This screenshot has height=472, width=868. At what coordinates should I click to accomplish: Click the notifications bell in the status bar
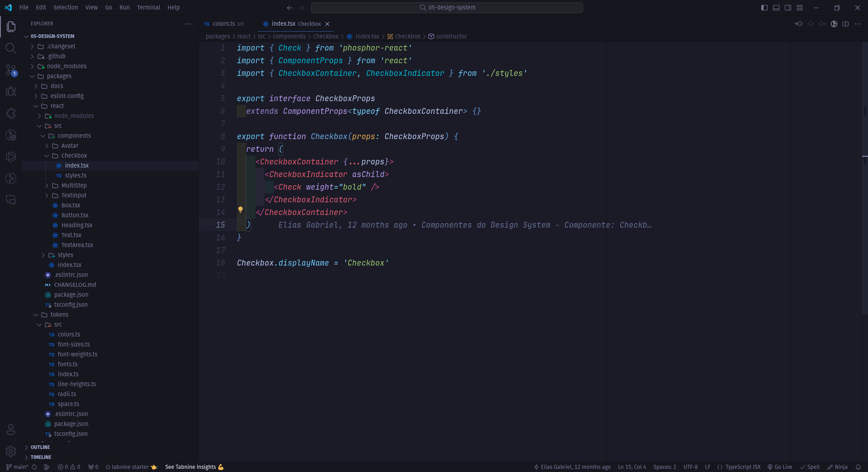click(x=859, y=467)
